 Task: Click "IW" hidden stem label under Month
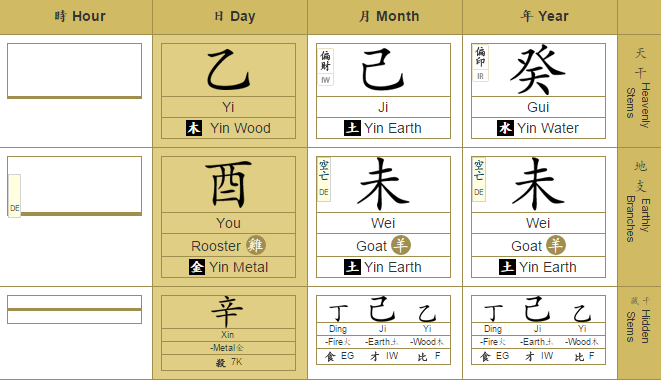coord(392,356)
